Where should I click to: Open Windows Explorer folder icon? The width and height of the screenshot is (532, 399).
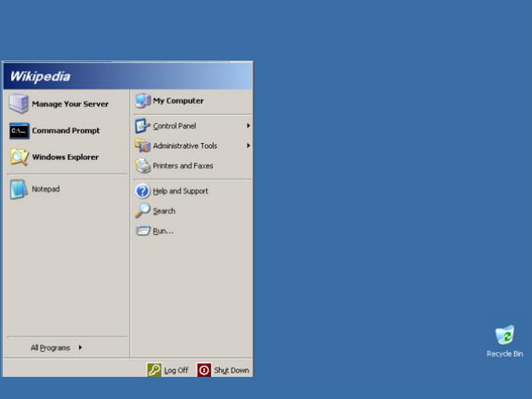20,157
